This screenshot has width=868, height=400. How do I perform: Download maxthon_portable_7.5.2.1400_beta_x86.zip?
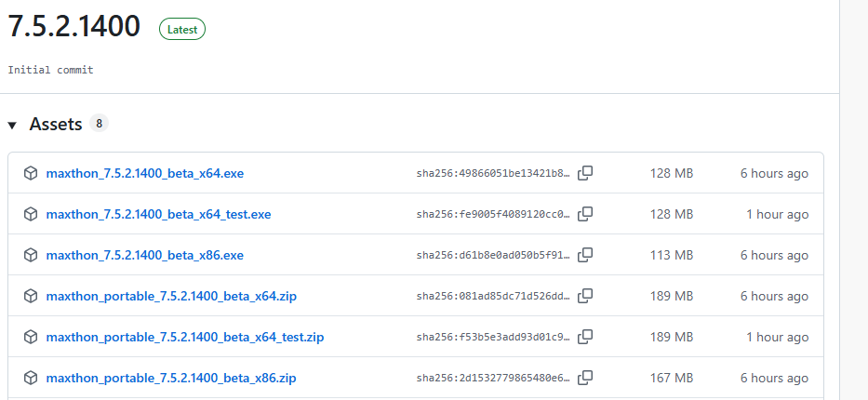click(x=171, y=378)
